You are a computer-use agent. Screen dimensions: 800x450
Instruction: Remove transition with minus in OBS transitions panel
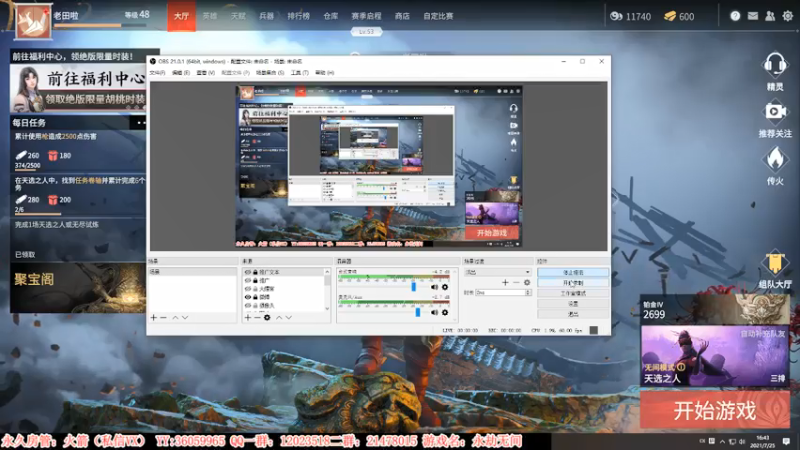click(516, 282)
